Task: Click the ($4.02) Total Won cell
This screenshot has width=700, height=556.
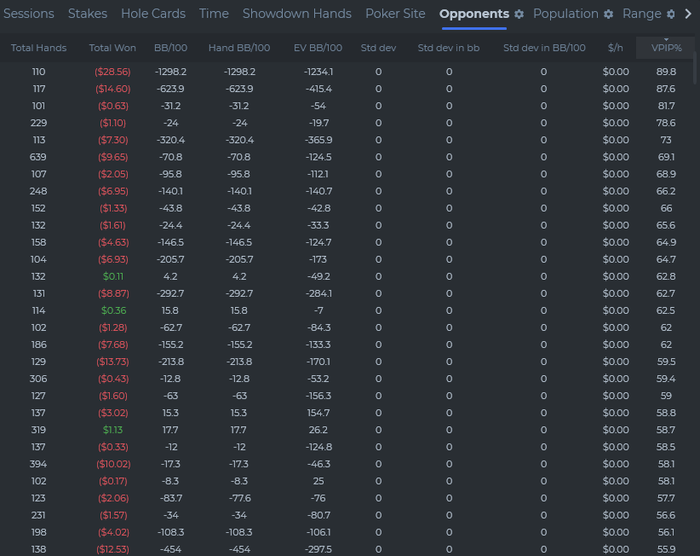Action: (x=113, y=532)
